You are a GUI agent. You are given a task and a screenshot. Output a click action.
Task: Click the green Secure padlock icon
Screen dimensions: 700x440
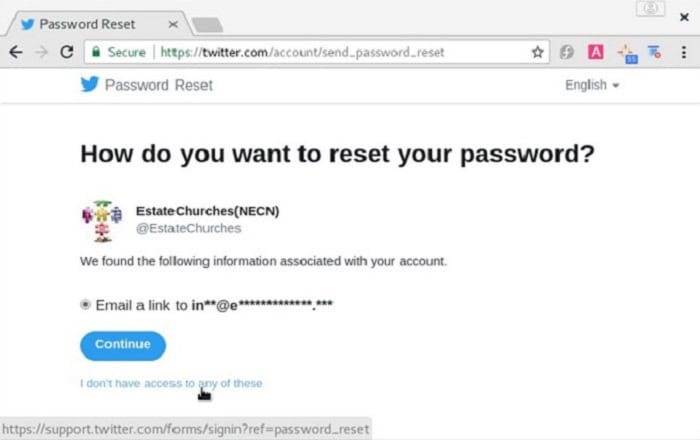coord(96,52)
